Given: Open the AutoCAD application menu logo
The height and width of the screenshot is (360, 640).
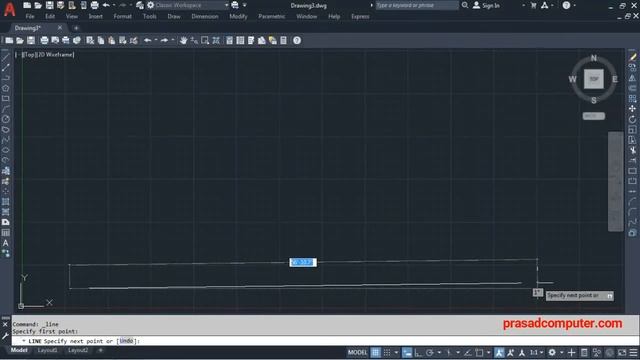Looking at the screenshot, I should coord(9,9).
